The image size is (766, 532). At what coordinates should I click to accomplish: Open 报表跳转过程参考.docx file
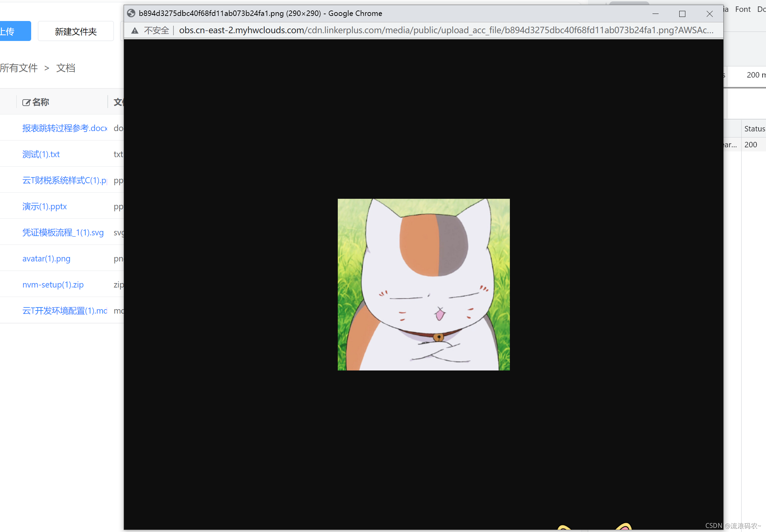65,128
